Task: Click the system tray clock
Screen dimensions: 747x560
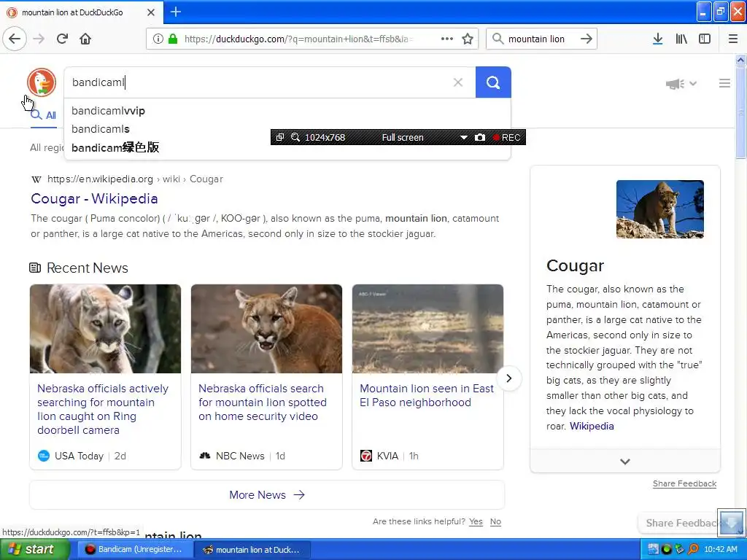Action: (x=720, y=550)
